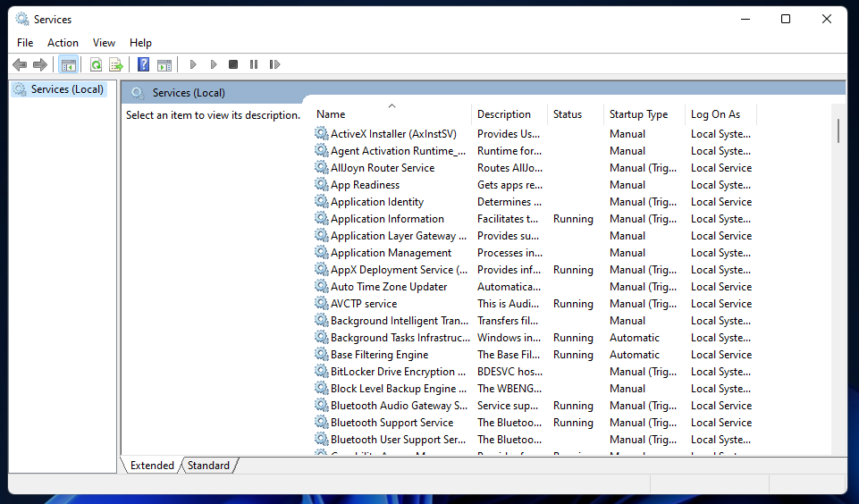Open the Help menu

pos(141,43)
